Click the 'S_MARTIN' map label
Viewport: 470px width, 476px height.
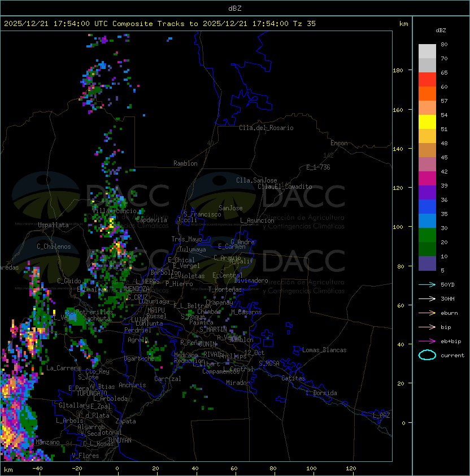(x=213, y=330)
